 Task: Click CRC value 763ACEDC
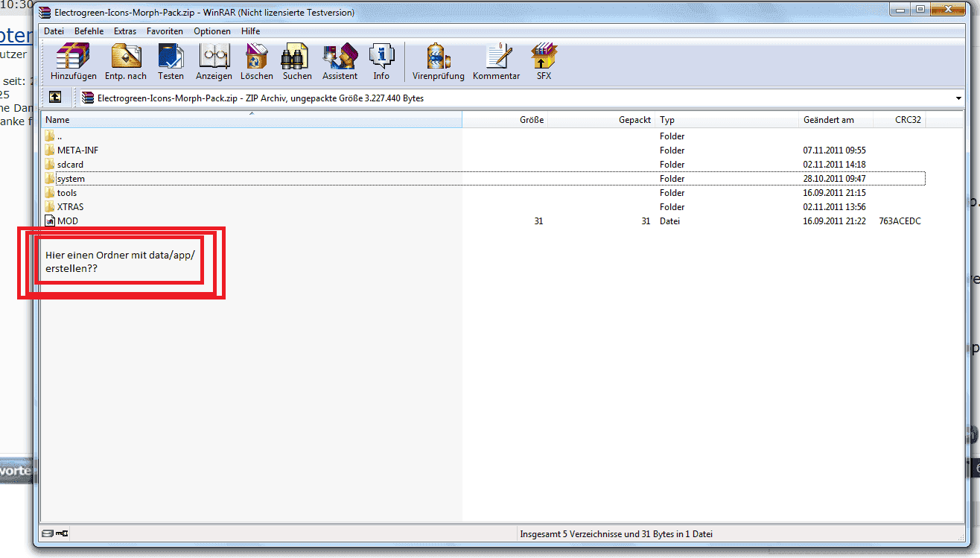[x=898, y=221]
